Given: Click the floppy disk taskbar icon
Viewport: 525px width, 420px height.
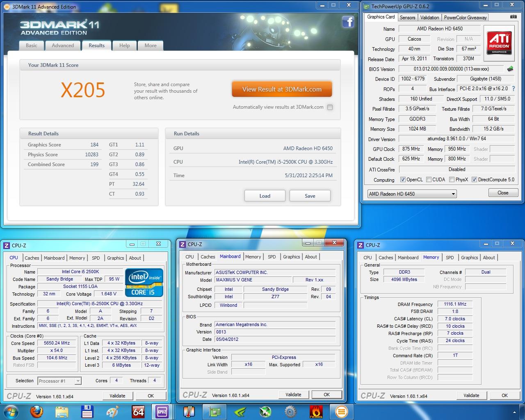Looking at the screenshot, I should pos(87,411).
